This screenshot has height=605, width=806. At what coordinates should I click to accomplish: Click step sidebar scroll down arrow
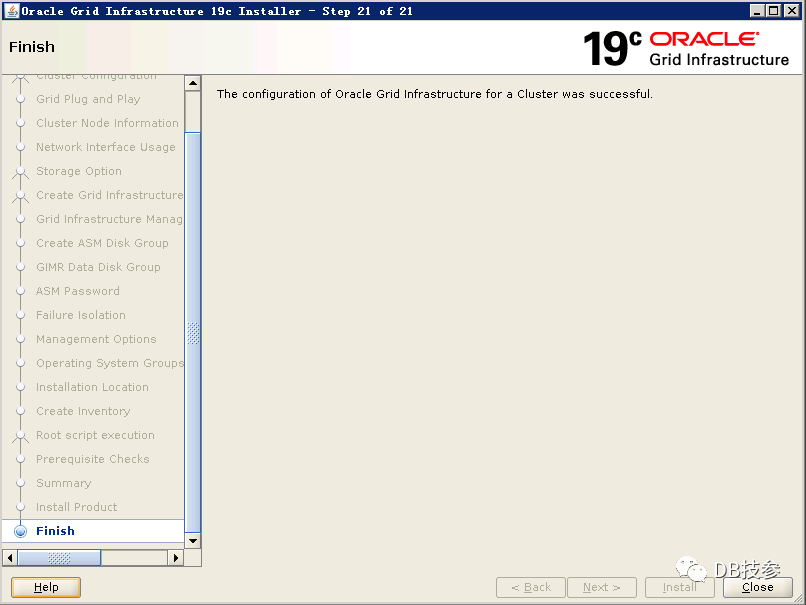(193, 541)
